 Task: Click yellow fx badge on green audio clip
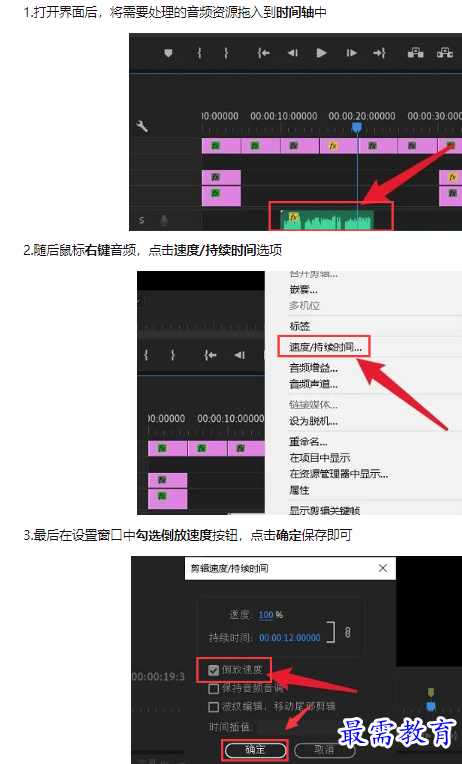[293, 217]
